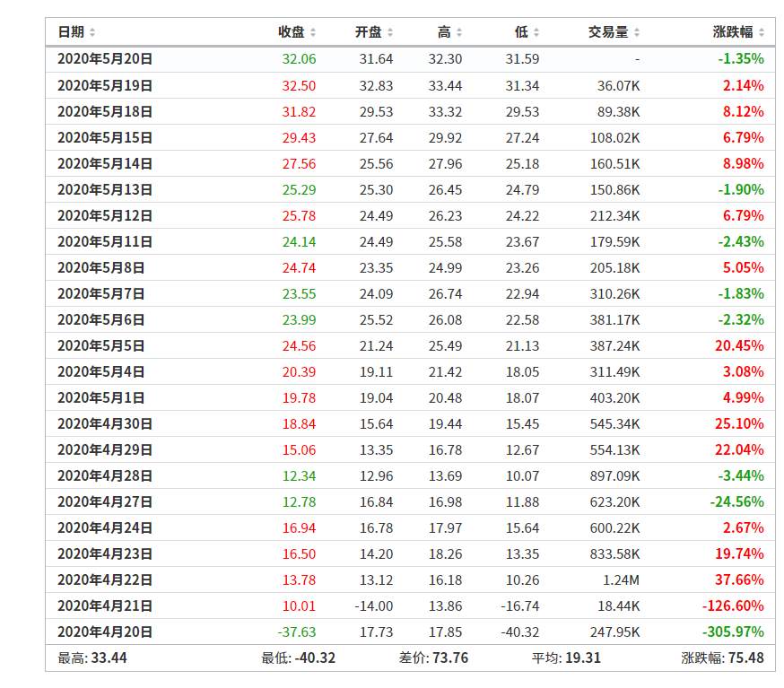Click the change value -126.60%
The image size is (784, 688).
(x=733, y=605)
